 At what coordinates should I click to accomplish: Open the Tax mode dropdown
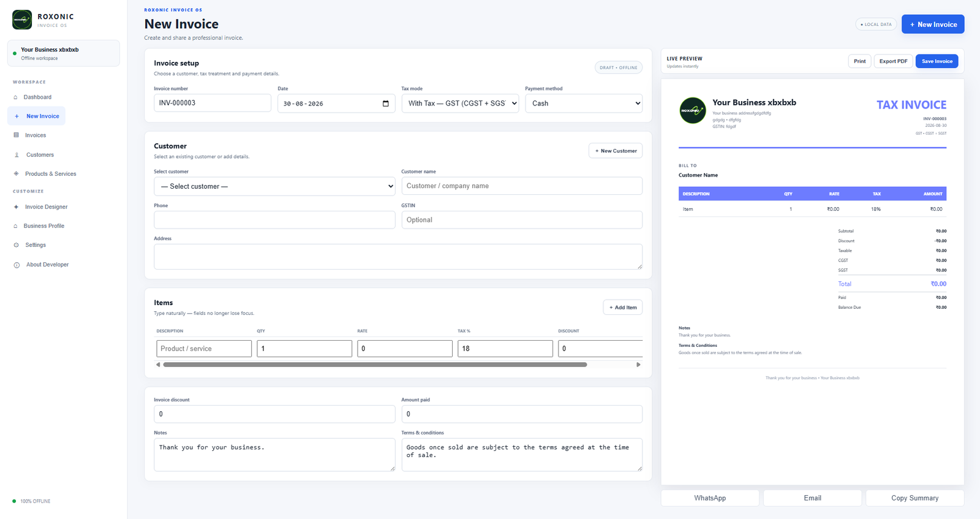click(x=460, y=104)
